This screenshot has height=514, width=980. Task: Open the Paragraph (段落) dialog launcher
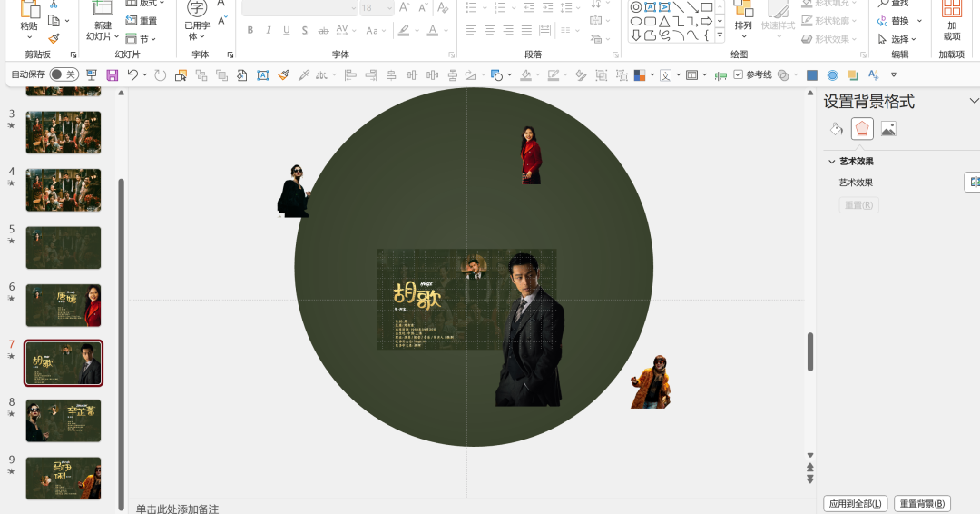pos(615,55)
